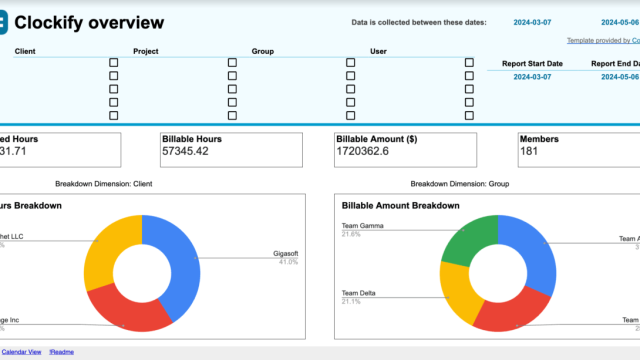Open Breakdown Dimension: Group selector
Screen dimensions: 640x360
(460, 184)
